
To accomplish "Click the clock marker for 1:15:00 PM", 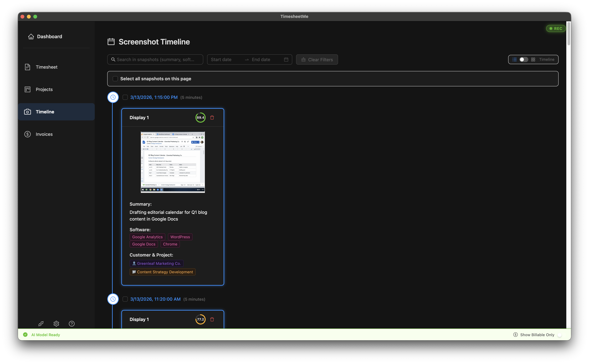I will (x=113, y=97).
